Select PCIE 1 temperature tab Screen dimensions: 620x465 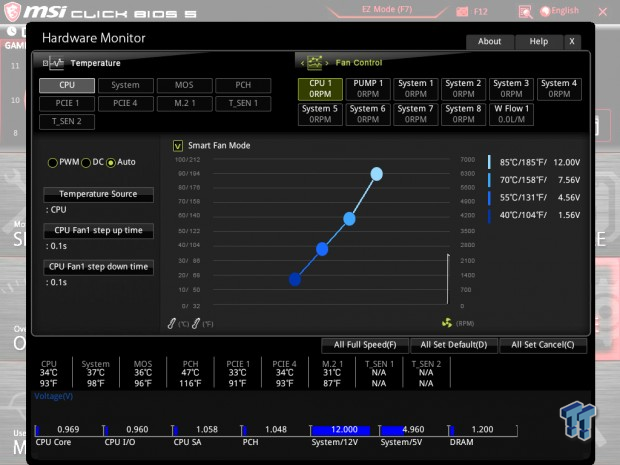[67, 103]
